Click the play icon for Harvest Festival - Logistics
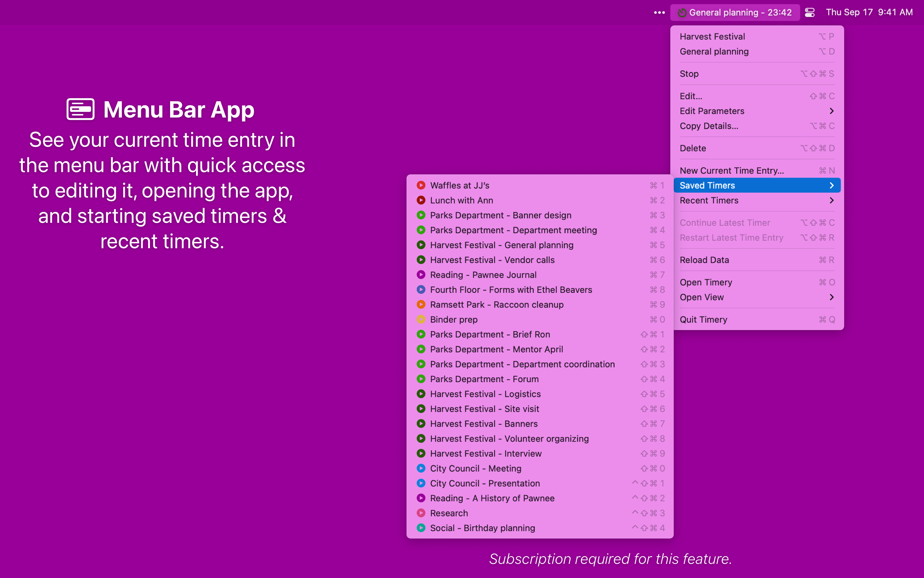Viewport: 924px width, 578px height. pos(421,394)
